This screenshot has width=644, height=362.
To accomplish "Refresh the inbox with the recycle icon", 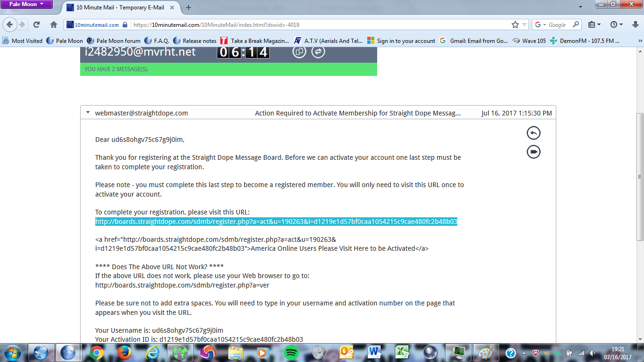I will 319,52.
